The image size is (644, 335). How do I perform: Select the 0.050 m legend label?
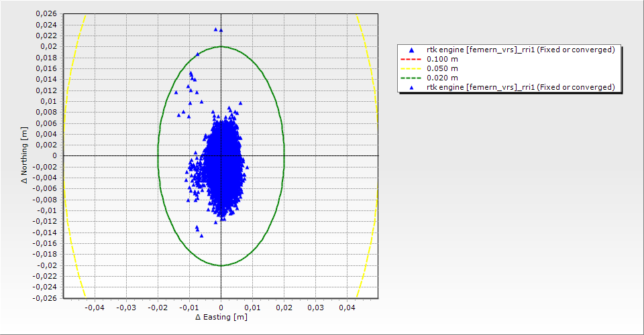point(443,69)
